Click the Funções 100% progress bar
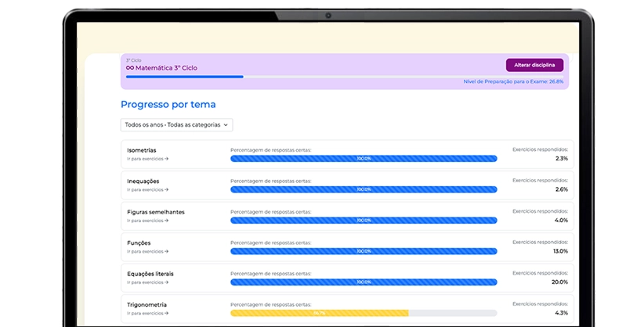 point(364,251)
